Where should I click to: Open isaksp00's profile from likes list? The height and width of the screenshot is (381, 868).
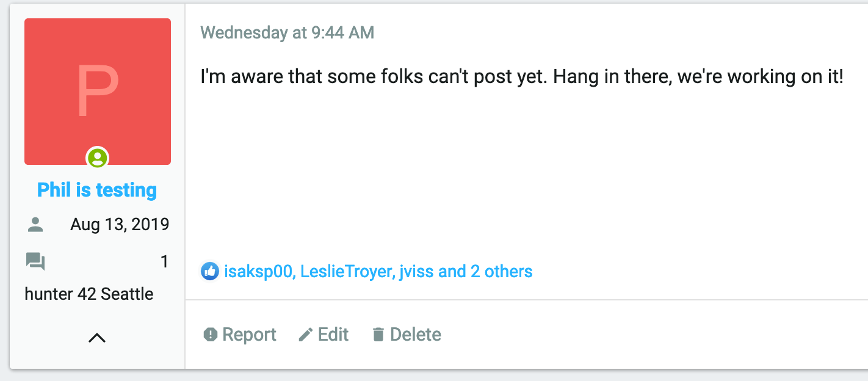258,271
